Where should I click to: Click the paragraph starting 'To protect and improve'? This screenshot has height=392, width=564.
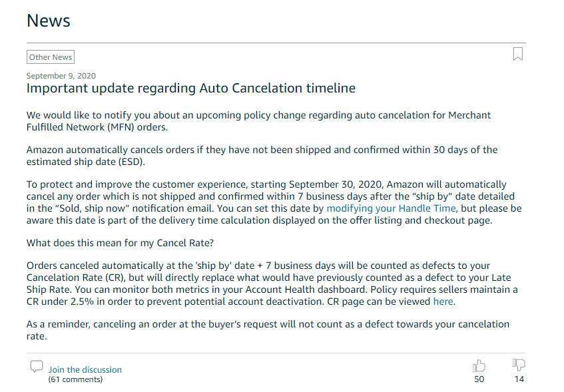tap(274, 202)
